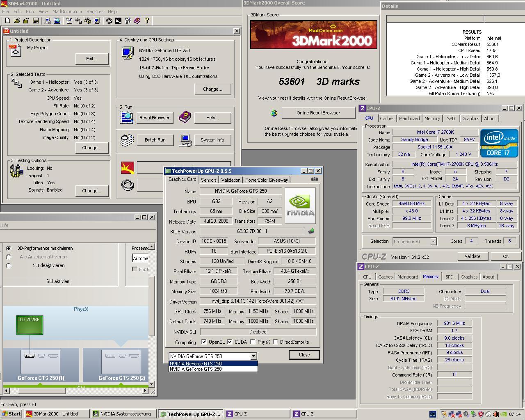Click the NVIDIA Systemsteuerung taskbar button
The image size is (525, 420).
click(123, 414)
